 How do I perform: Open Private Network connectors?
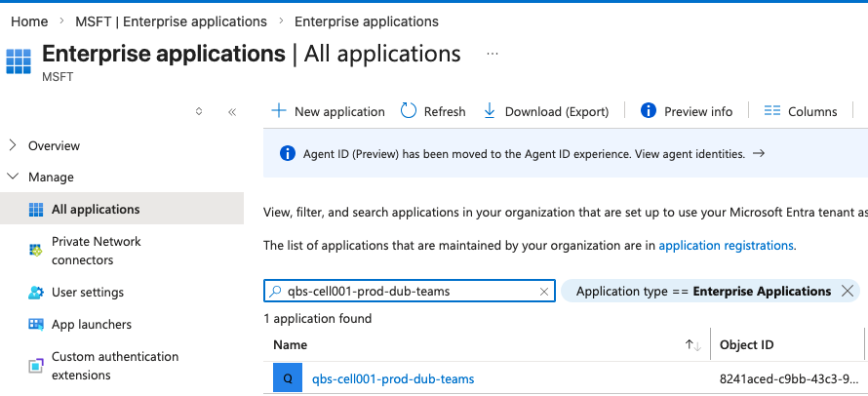[x=97, y=251]
